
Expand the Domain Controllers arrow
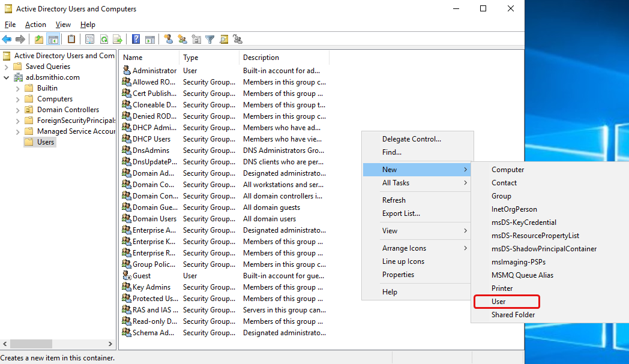pos(17,110)
